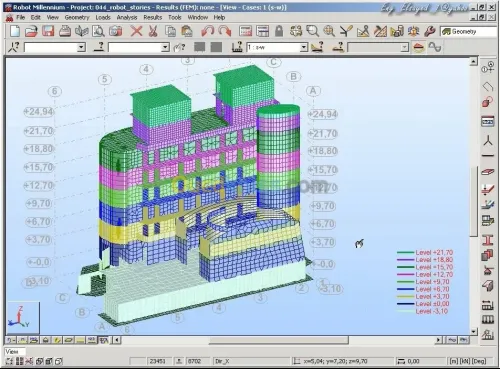Open the Tools menu
The height and width of the screenshot is (369, 500).
coord(175,17)
